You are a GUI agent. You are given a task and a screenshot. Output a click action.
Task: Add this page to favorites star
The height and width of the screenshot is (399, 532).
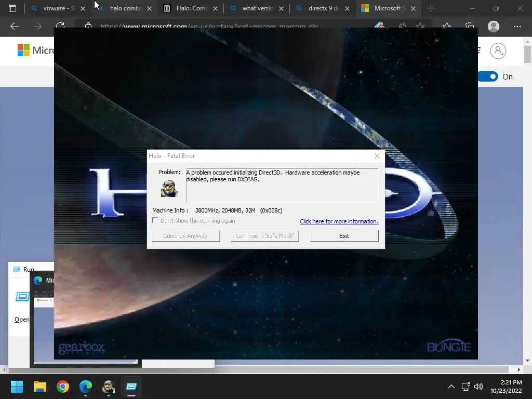pyautogui.click(x=420, y=26)
